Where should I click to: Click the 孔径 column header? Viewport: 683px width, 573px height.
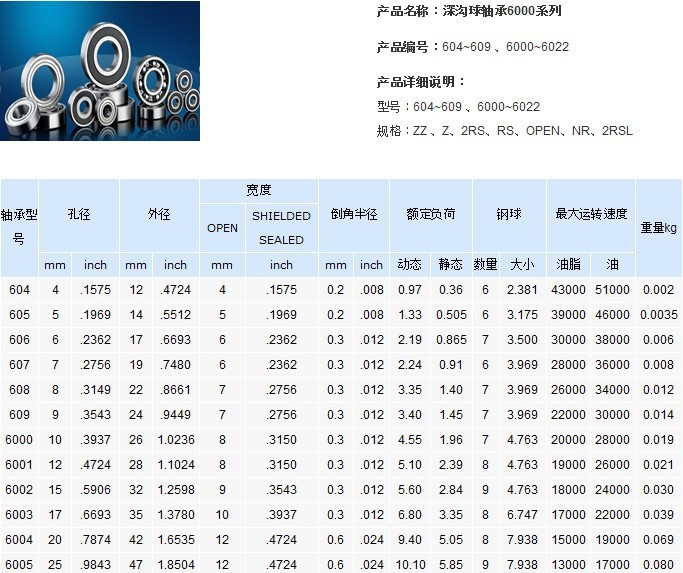(x=79, y=215)
